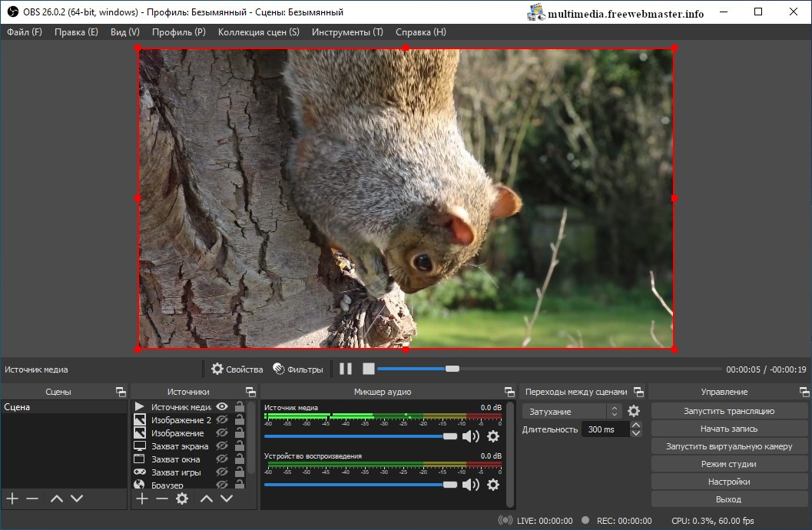Stop the media playback
Viewport: 812px width, 530px height.
(x=368, y=369)
